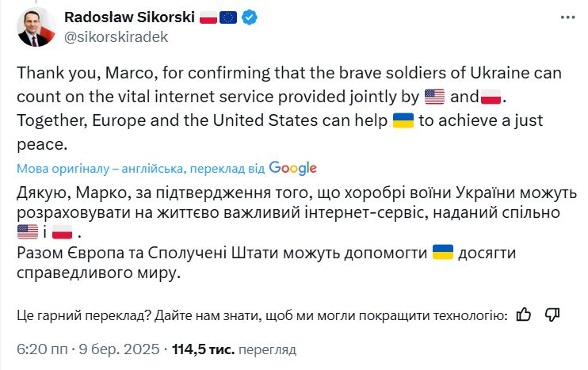Click the Ukraine flag emoji in Ukrainian translation
The height and width of the screenshot is (370, 588).
tap(443, 252)
